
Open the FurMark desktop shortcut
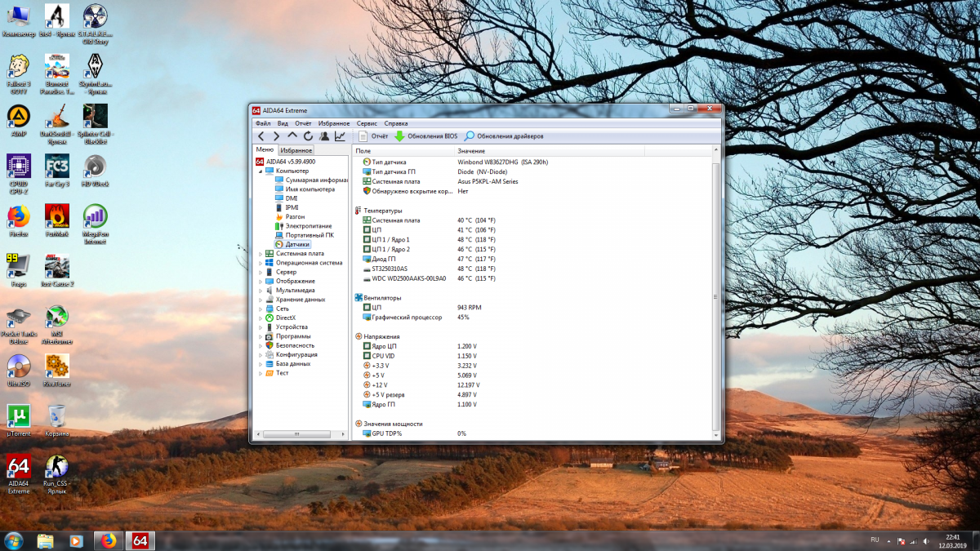[57, 217]
